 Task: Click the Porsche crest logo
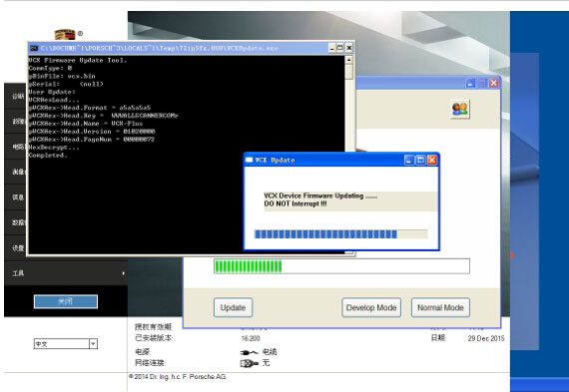pyautogui.click(x=65, y=35)
